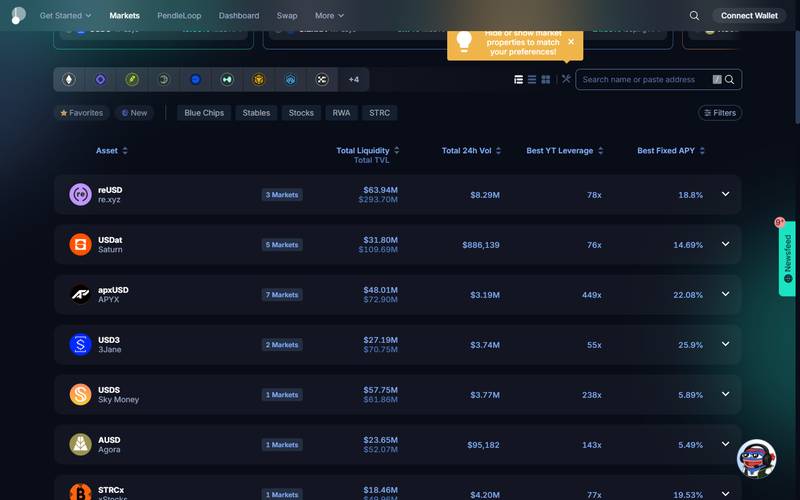The image size is (800, 500).
Task: Select the Ethereum chain filter icon
Action: click(x=69, y=80)
